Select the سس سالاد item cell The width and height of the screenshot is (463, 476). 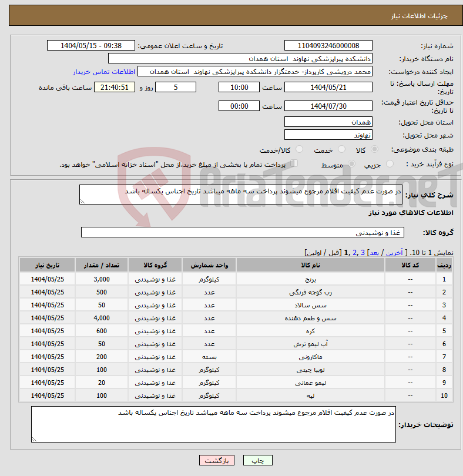(x=310, y=305)
